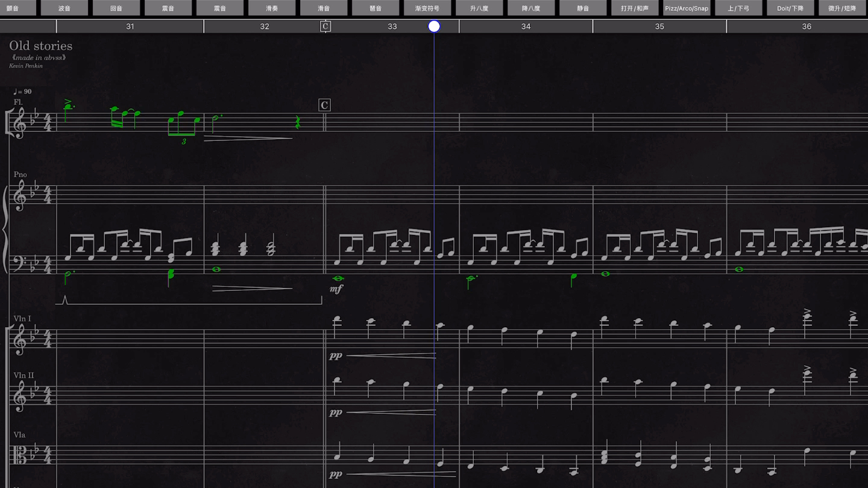Select the flute treble clef
868x488 pixels.
tap(20, 124)
